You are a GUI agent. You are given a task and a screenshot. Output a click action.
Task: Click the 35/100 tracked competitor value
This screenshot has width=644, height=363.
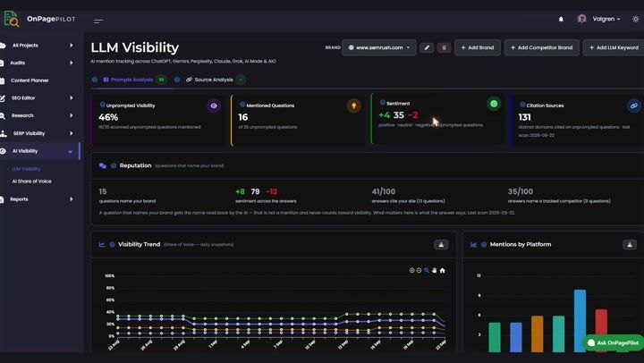tap(521, 191)
